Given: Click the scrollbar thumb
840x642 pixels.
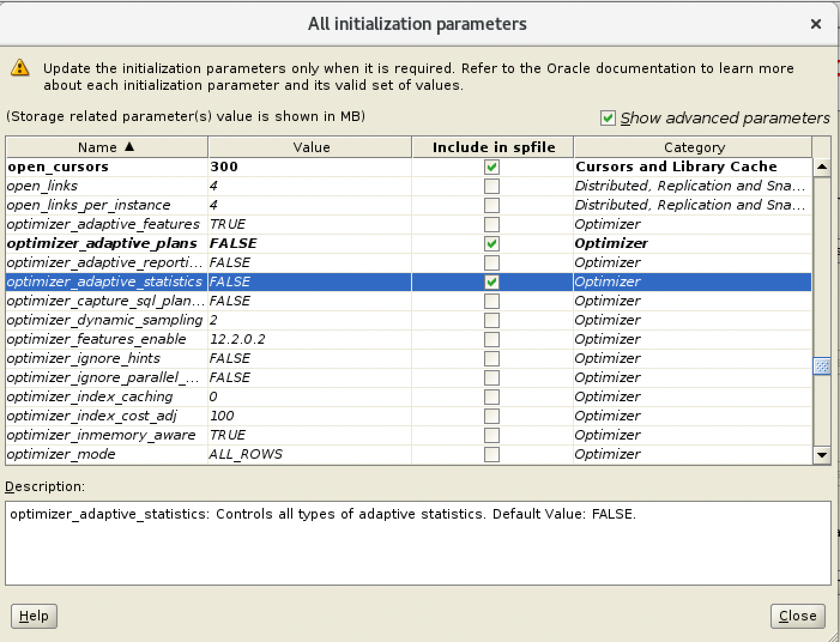Looking at the screenshot, I should click(821, 366).
